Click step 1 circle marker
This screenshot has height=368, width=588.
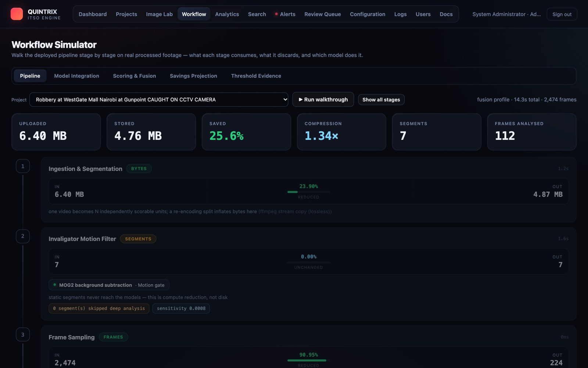[23, 166]
